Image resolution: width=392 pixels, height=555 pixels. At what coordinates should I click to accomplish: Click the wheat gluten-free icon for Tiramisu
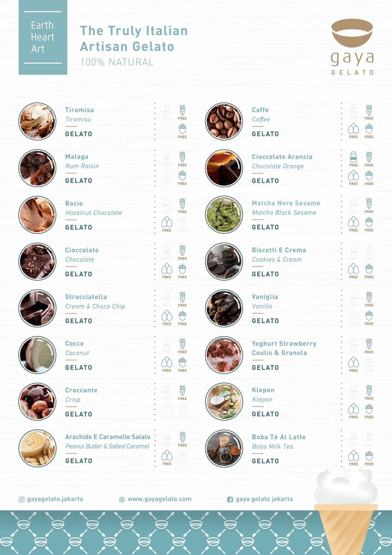(x=182, y=110)
